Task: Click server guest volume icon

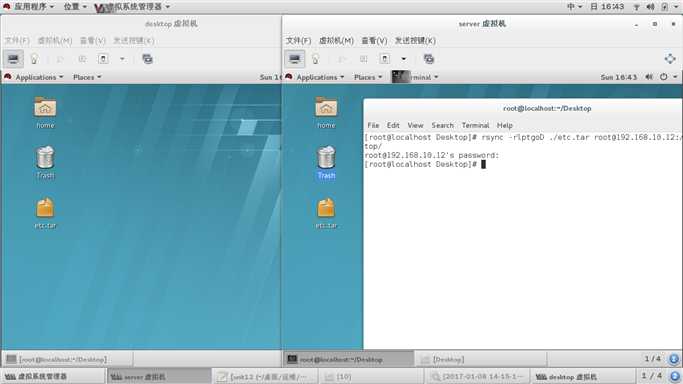Action: point(649,77)
